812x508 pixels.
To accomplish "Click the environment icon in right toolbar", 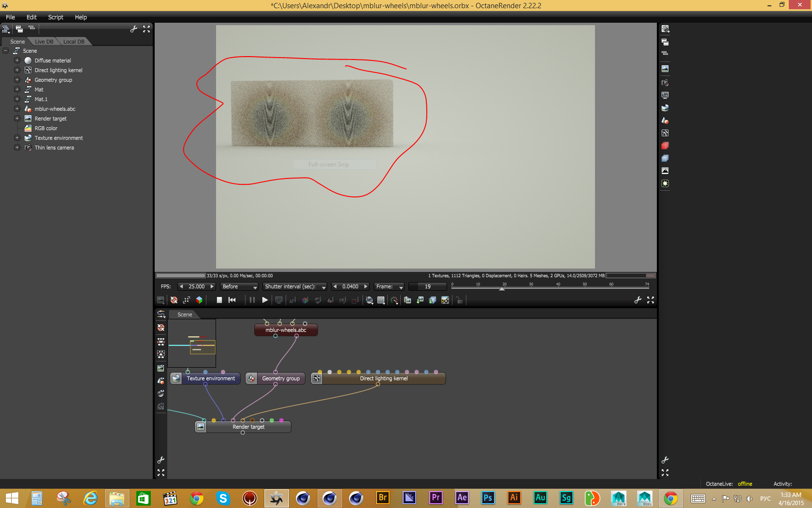I will click(665, 108).
